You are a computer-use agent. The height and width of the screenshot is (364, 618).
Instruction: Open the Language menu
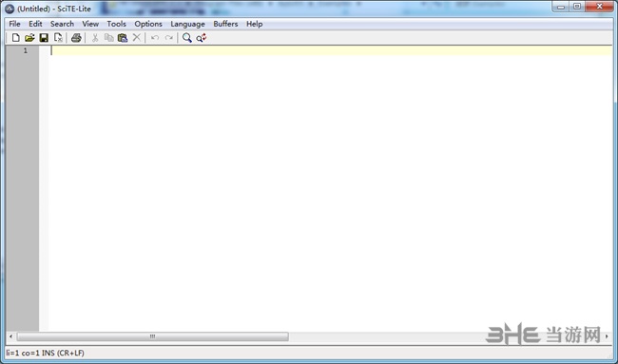187,24
